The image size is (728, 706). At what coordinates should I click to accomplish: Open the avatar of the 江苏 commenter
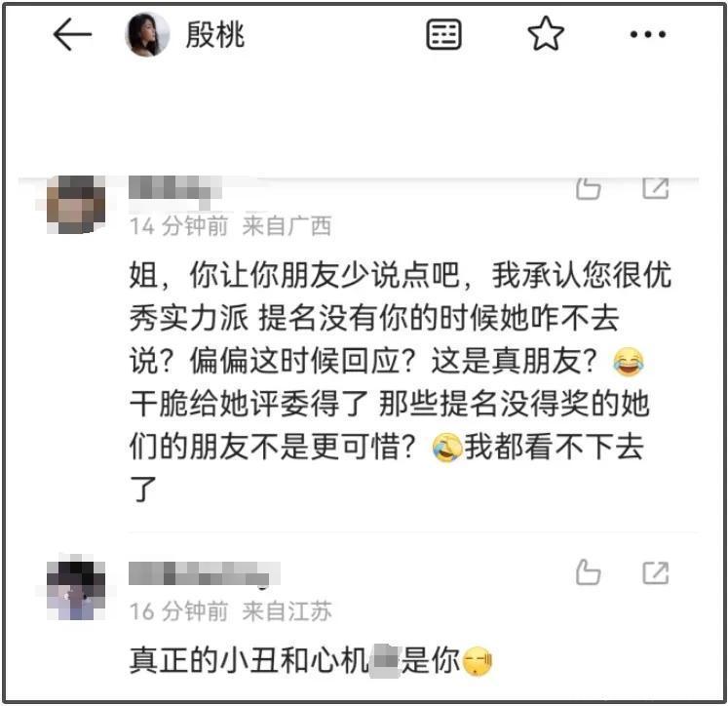76,590
